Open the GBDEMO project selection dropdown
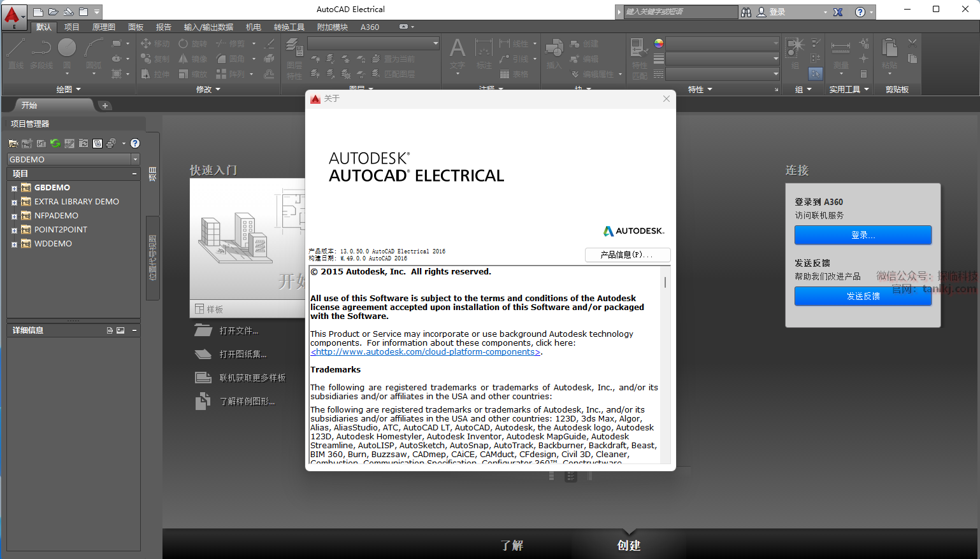 click(x=134, y=159)
